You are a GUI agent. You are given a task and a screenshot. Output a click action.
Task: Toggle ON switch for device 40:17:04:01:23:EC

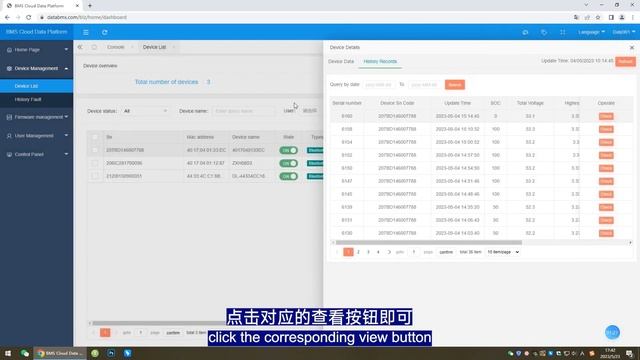pos(289,150)
